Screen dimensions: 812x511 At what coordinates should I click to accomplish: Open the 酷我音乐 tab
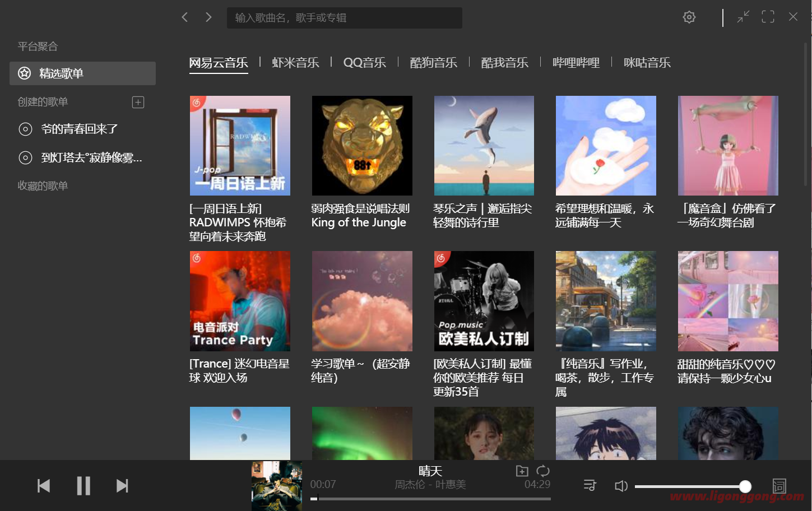[504, 63]
